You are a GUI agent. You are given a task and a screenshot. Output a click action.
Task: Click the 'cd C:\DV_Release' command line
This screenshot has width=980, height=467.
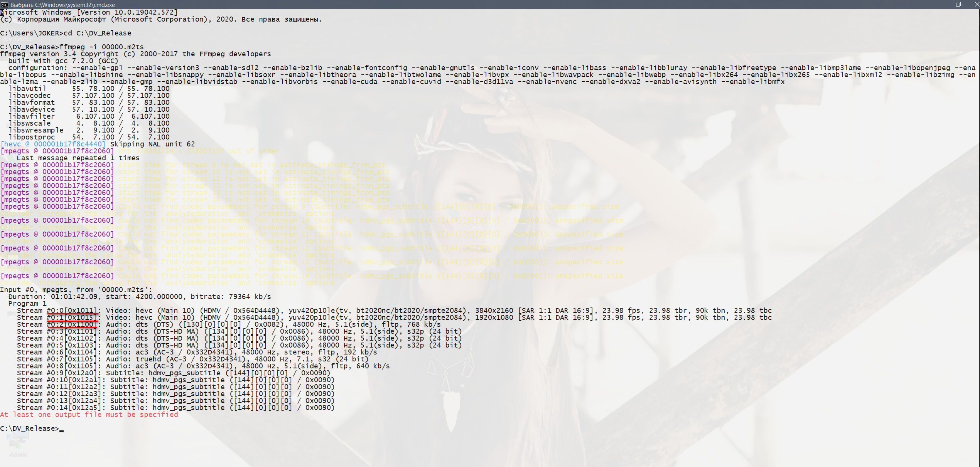point(97,33)
